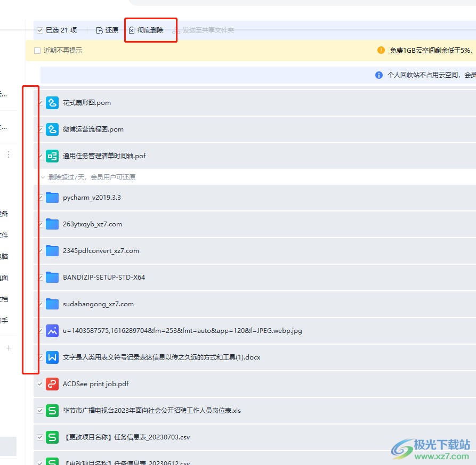
Task: Toggle the 已选 21 项 select-all checkbox
Action: tap(40, 30)
